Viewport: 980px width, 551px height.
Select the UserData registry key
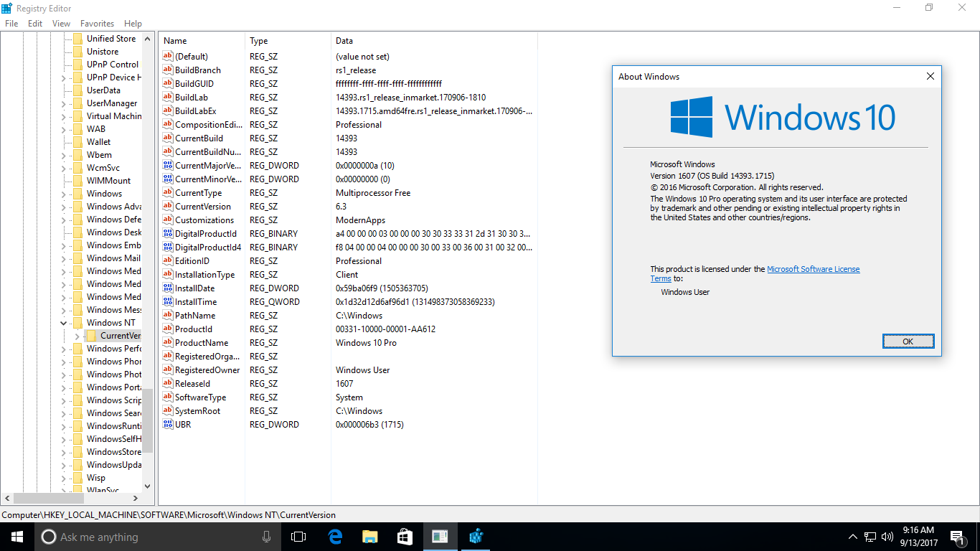[x=103, y=90]
